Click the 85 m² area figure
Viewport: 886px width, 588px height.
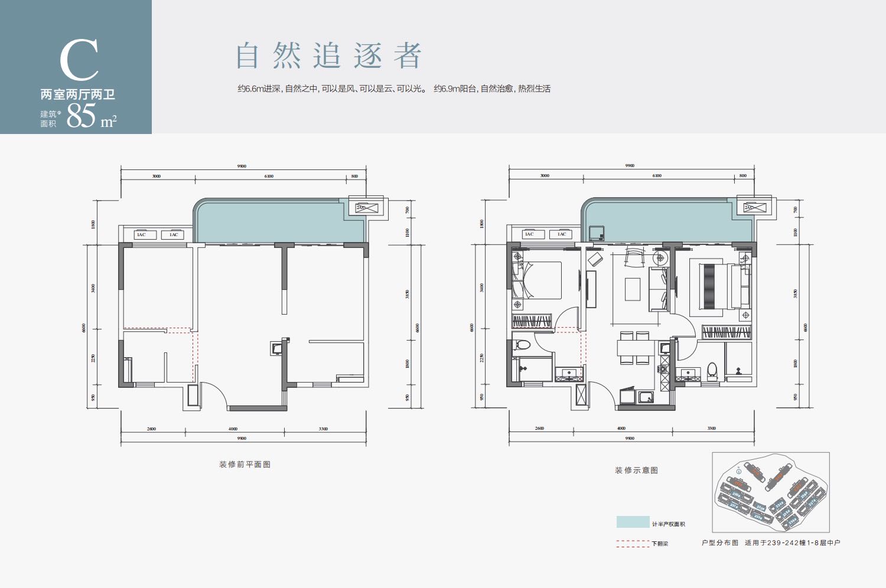click(x=92, y=116)
